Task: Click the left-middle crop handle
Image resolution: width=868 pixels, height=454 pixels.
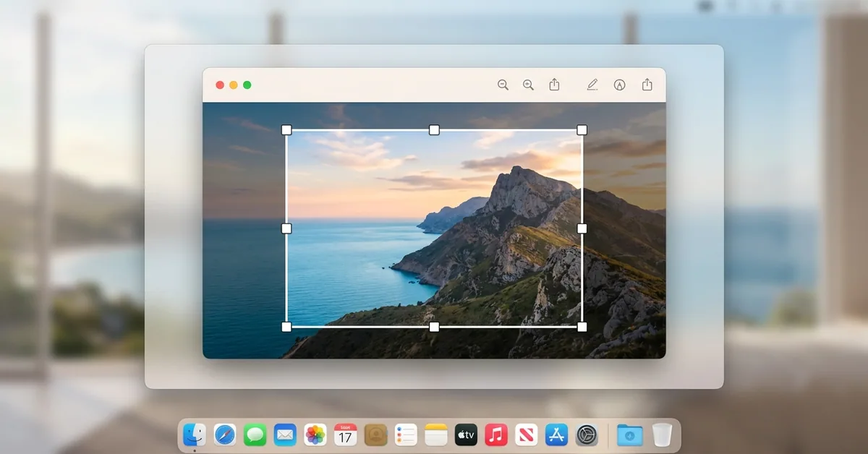Action: [x=286, y=228]
